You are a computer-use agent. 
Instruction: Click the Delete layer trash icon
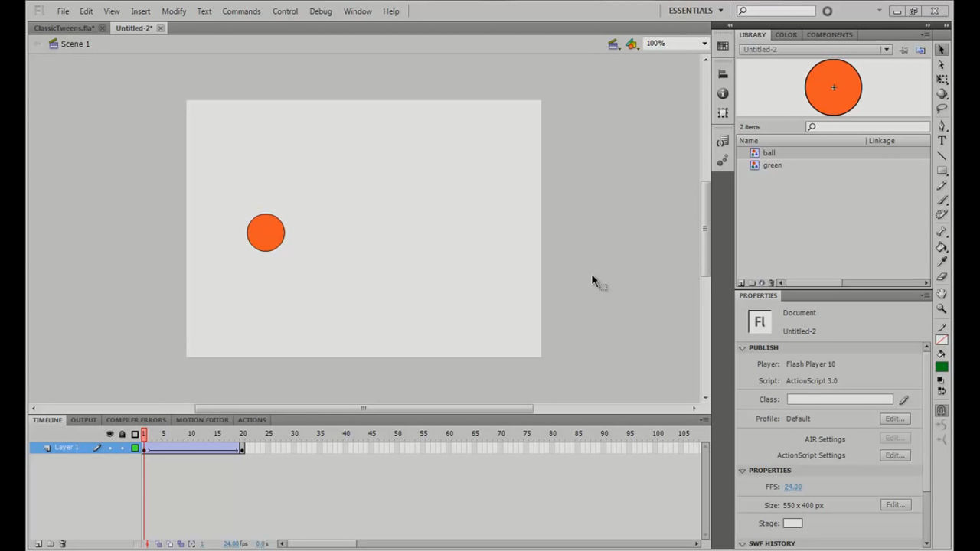coord(63,544)
